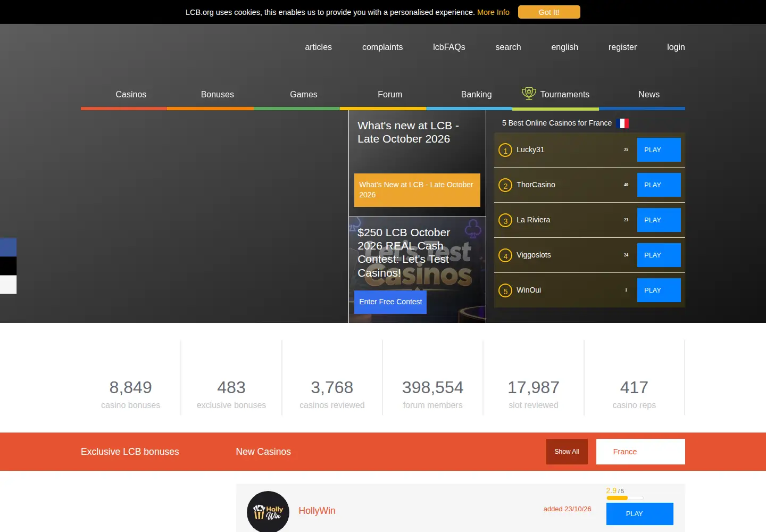Open the register link
Viewport: 766px width, 532px height.
(622, 47)
